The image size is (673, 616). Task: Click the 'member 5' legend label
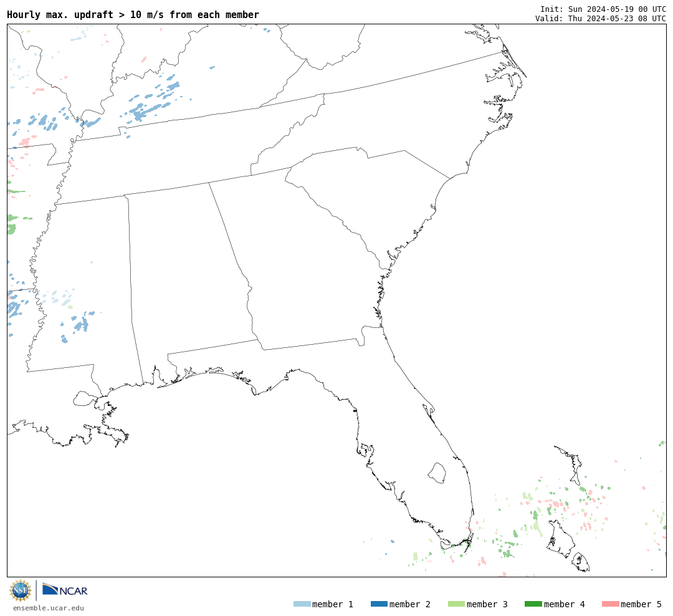click(x=641, y=604)
